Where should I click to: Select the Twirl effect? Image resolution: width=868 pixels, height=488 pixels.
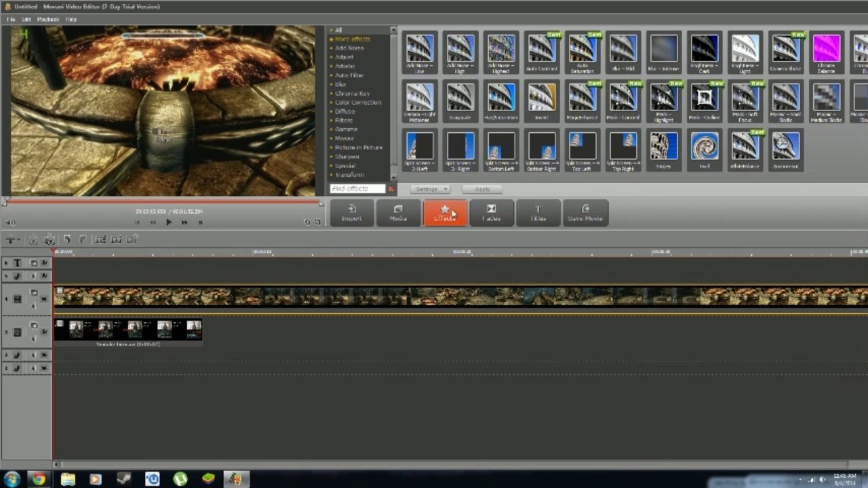click(x=705, y=150)
